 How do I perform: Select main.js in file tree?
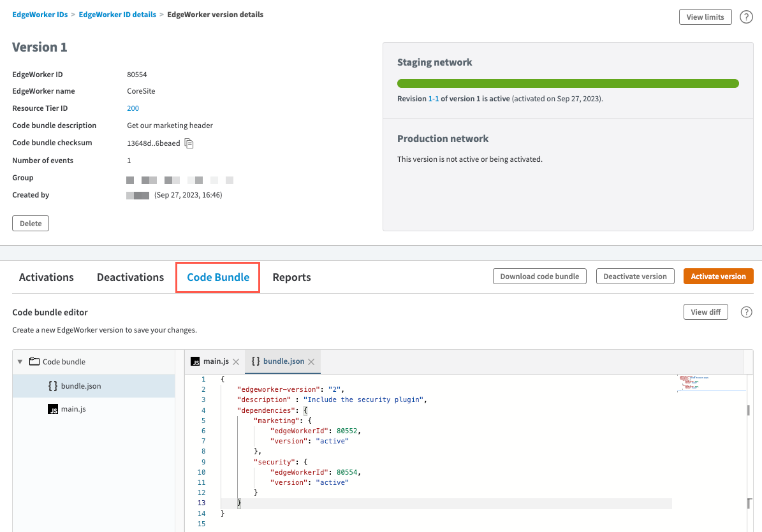tap(73, 409)
